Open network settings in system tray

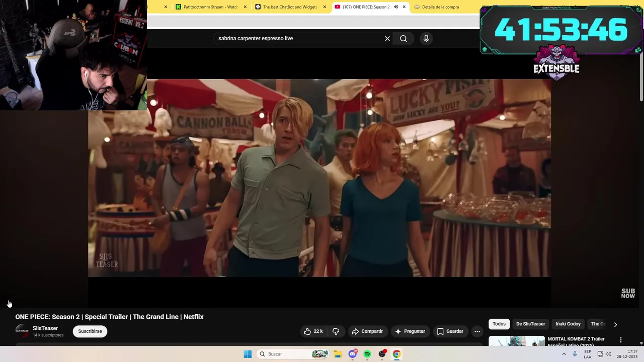600,354
